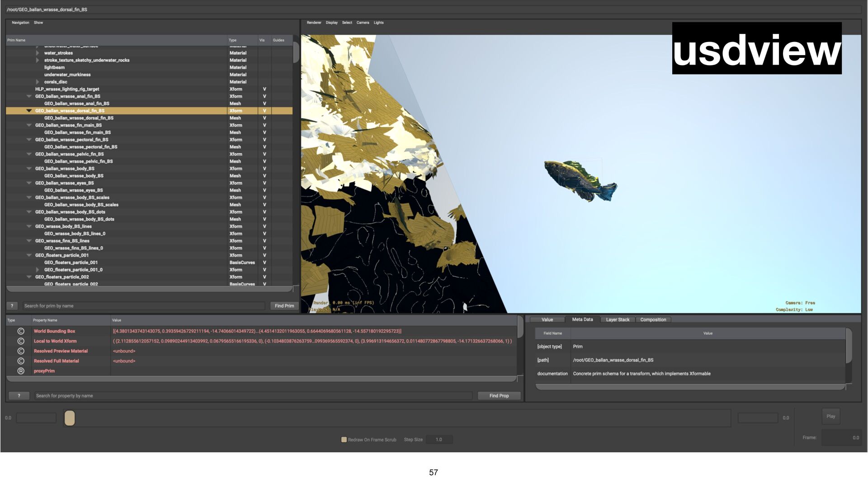
Task: Focus the Search for prim by name field
Action: click(x=144, y=306)
